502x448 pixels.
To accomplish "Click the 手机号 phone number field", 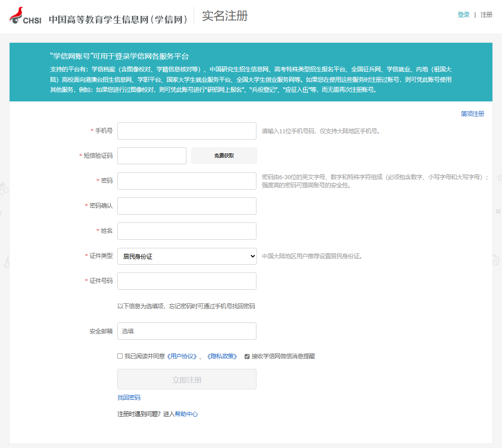I will (x=186, y=131).
